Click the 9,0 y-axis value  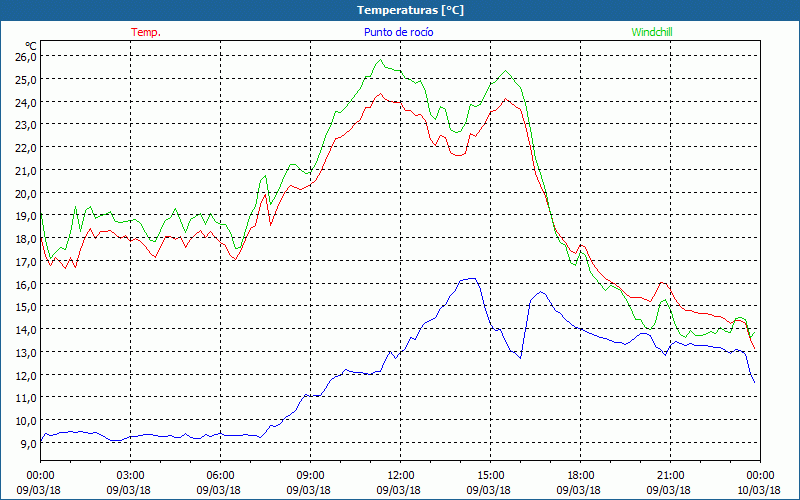[28, 443]
